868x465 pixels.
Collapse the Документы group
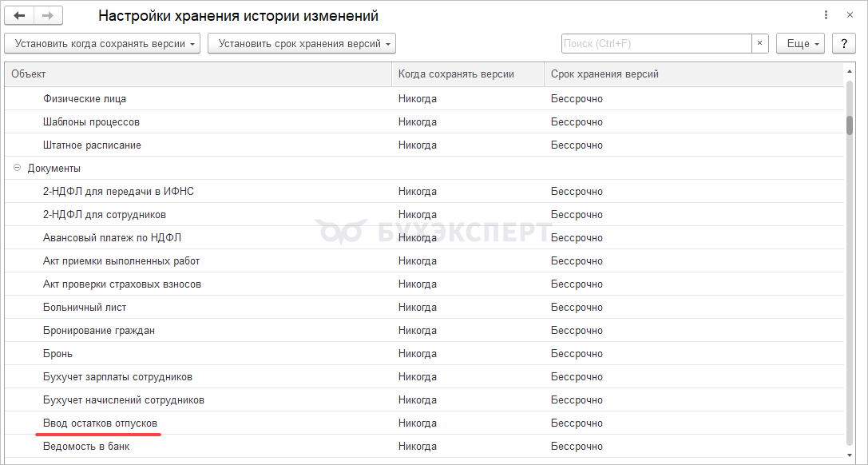click(17, 168)
